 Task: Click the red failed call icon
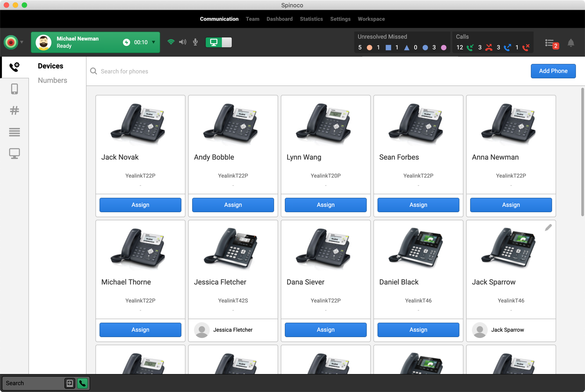pyautogui.click(x=526, y=47)
